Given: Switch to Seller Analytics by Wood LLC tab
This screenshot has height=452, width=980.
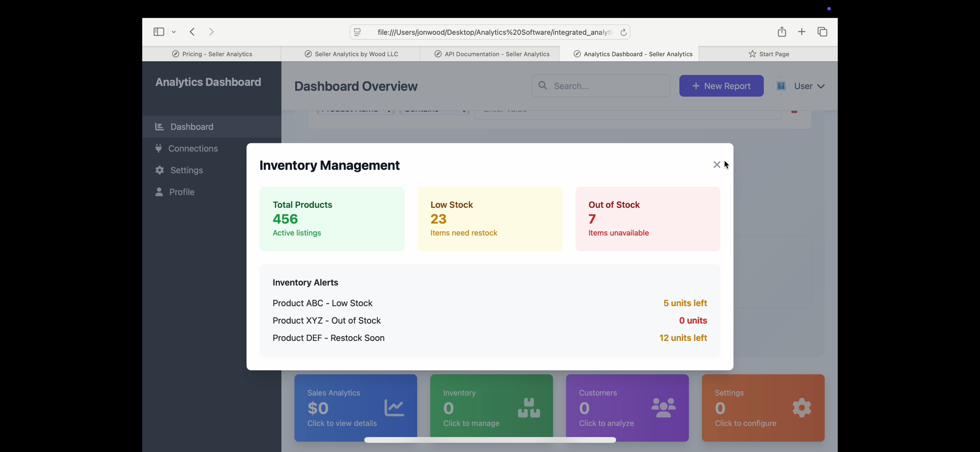Looking at the screenshot, I should 351,54.
